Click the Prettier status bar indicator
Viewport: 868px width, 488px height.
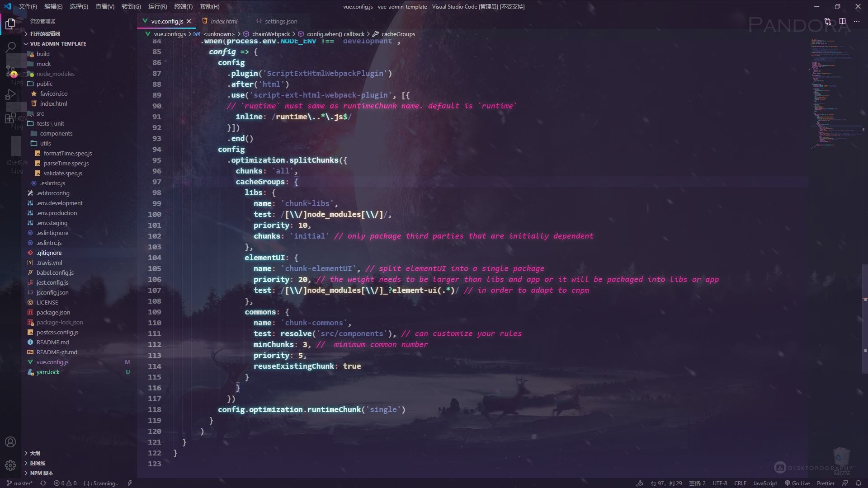[826, 483]
